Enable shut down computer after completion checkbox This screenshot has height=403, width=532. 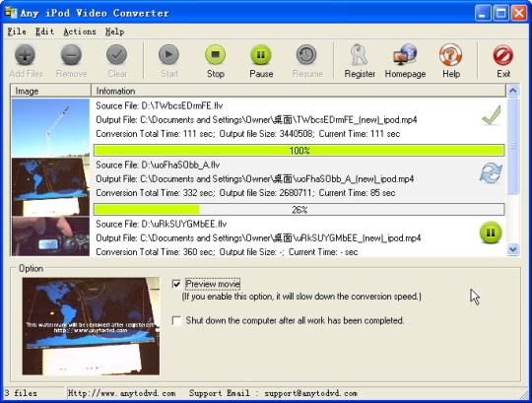point(176,320)
